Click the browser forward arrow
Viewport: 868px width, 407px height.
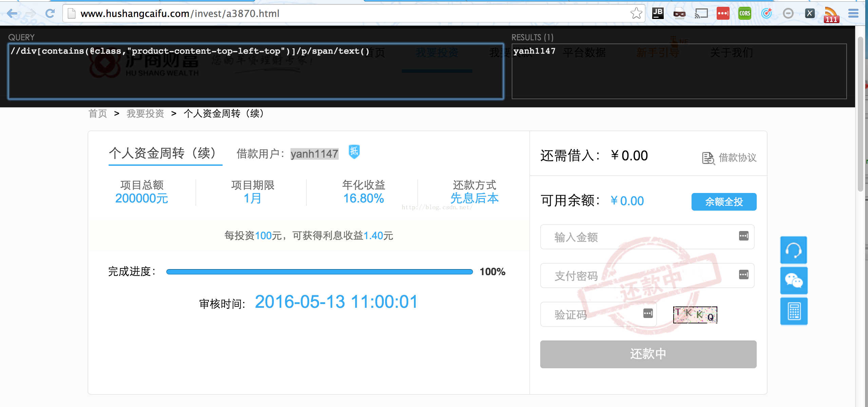click(x=31, y=14)
